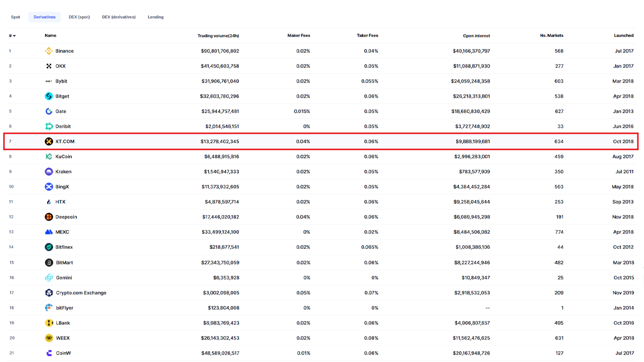Select the Derivatives tab
This screenshot has height=362, width=644.
[x=45, y=17]
